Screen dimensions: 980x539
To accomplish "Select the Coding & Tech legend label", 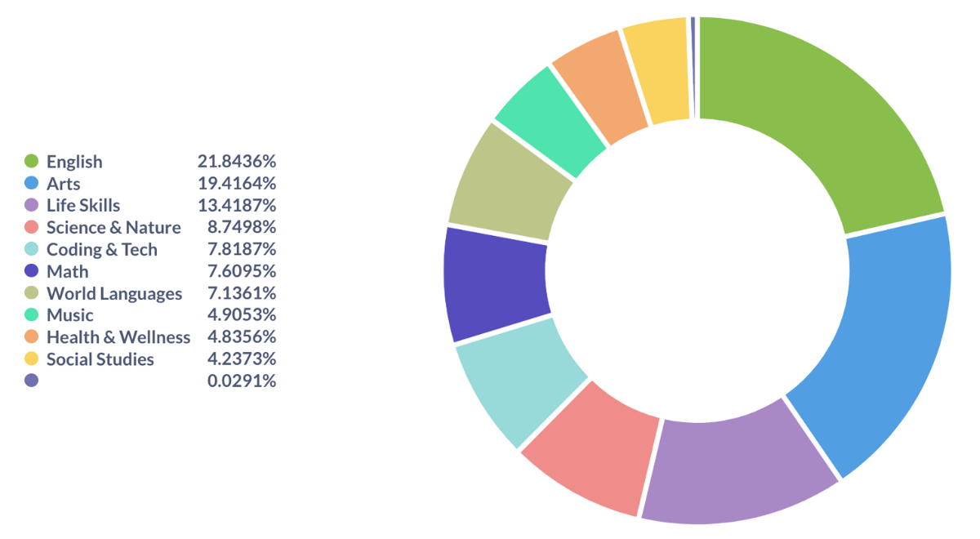I will 102,249.
